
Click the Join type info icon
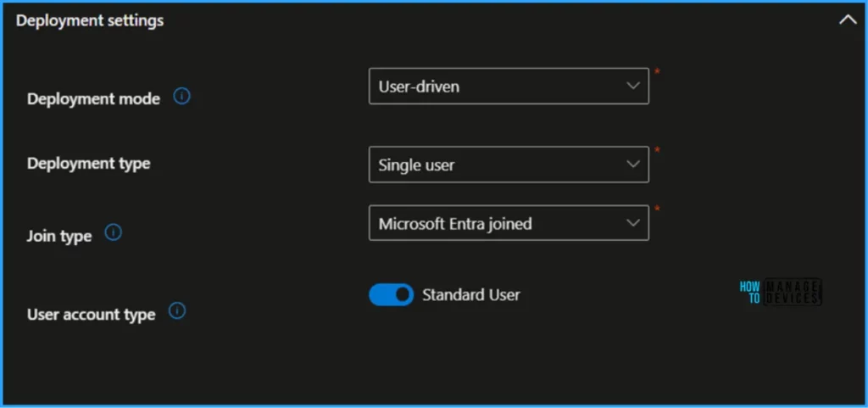(113, 232)
